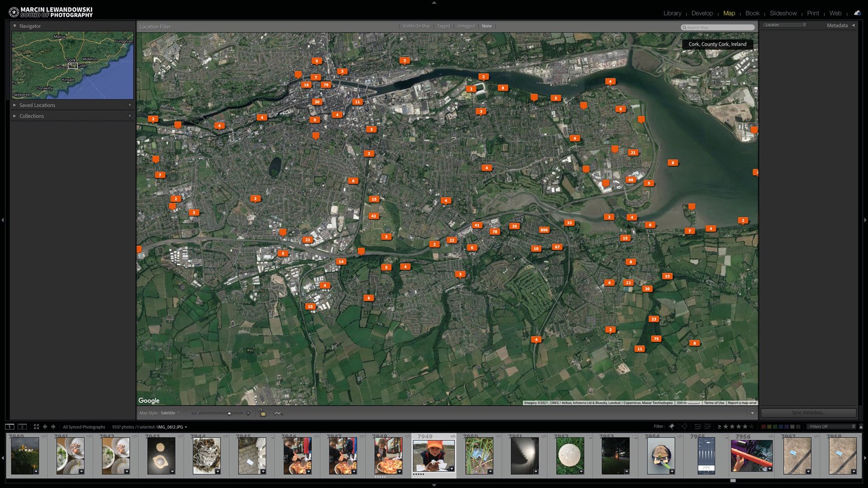Switch to the Develop module
The image size is (868, 488).
coord(702,13)
